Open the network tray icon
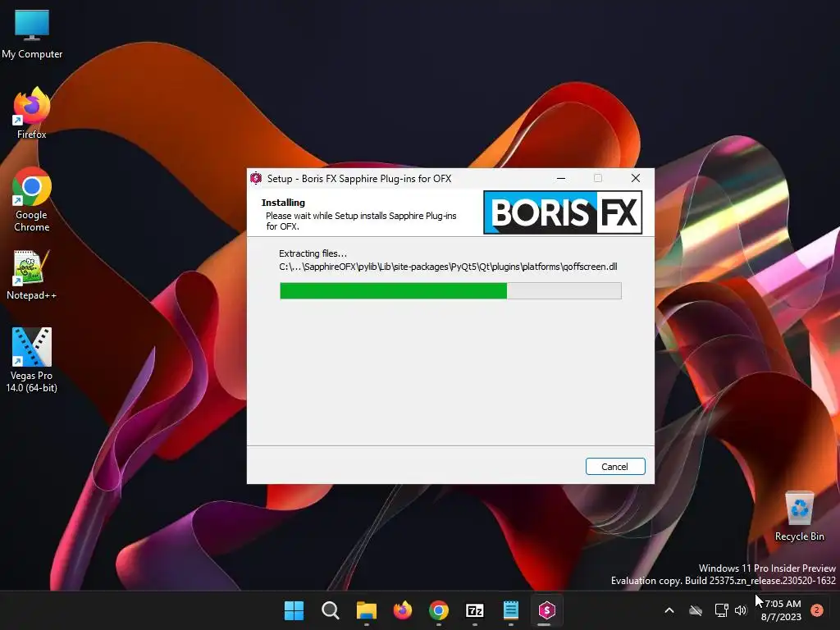The height and width of the screenshot is (630, 840). [721, 610]
